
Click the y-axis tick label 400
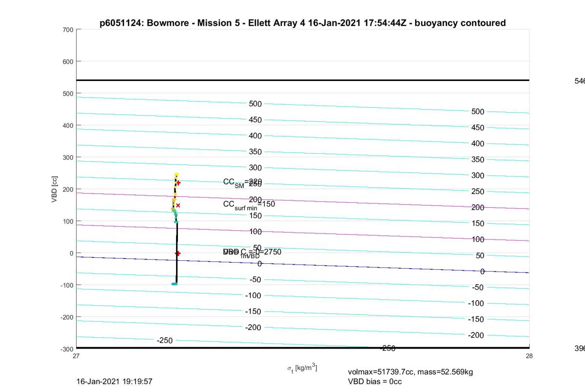[68, 125]
